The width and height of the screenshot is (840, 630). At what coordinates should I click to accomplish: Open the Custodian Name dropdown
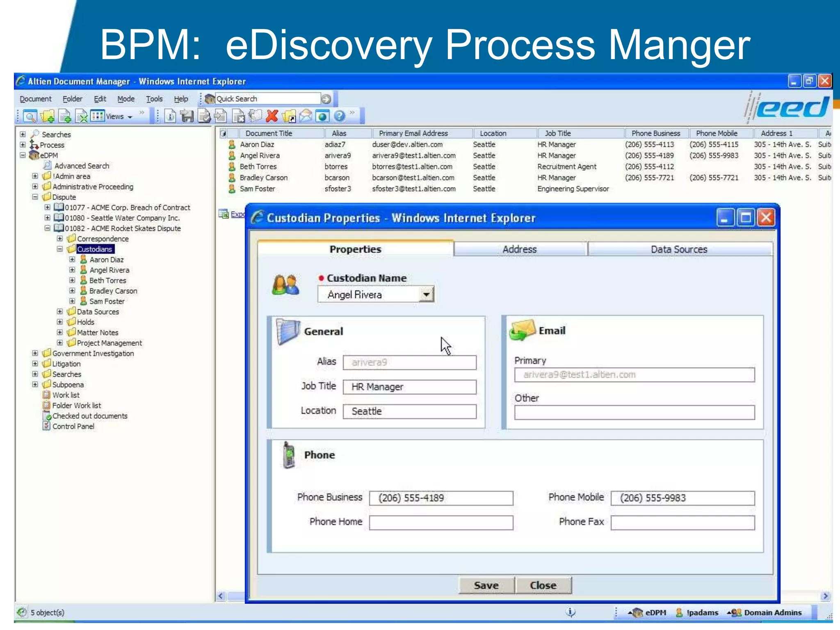pyautogui.click(x=427, y=294)
